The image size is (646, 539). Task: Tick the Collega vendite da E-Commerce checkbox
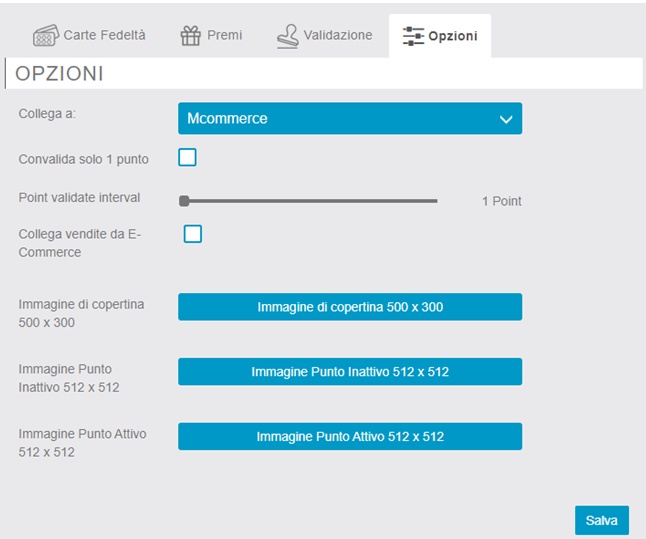click(x=193, y=234)
